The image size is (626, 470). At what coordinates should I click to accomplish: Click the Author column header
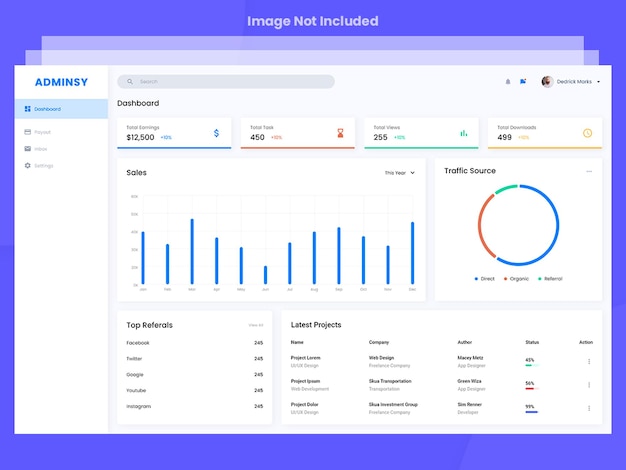point(465,342)
